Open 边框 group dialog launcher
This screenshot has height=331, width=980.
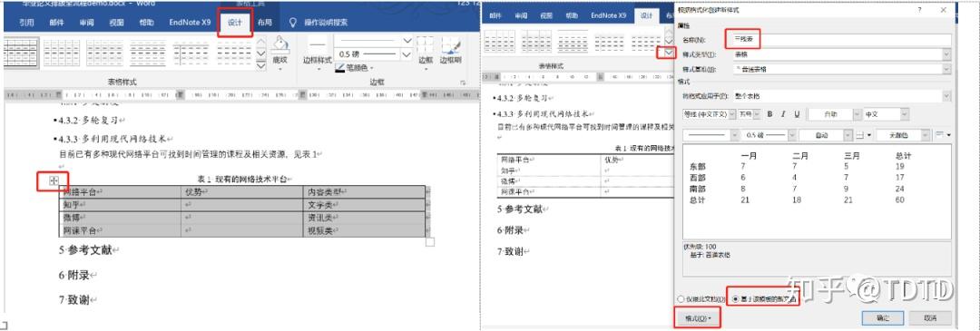pos(463,83)
